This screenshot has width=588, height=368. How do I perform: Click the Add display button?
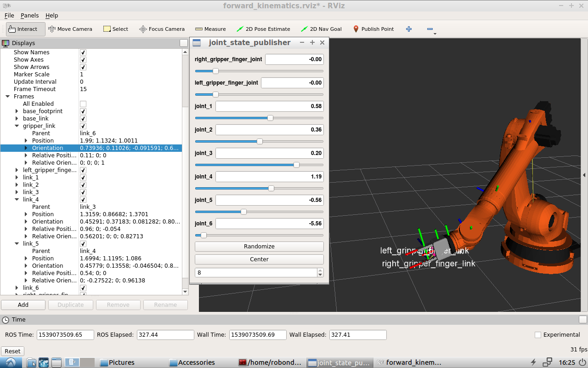(23, 305)
